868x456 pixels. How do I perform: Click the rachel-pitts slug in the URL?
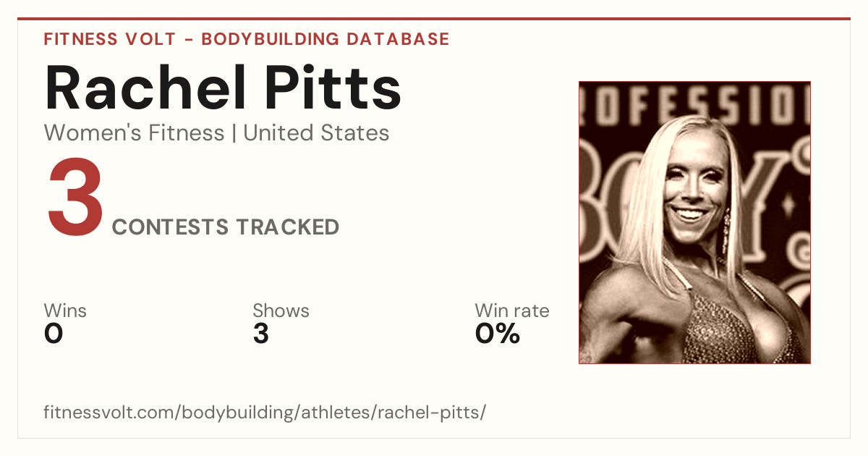[438, 413]
